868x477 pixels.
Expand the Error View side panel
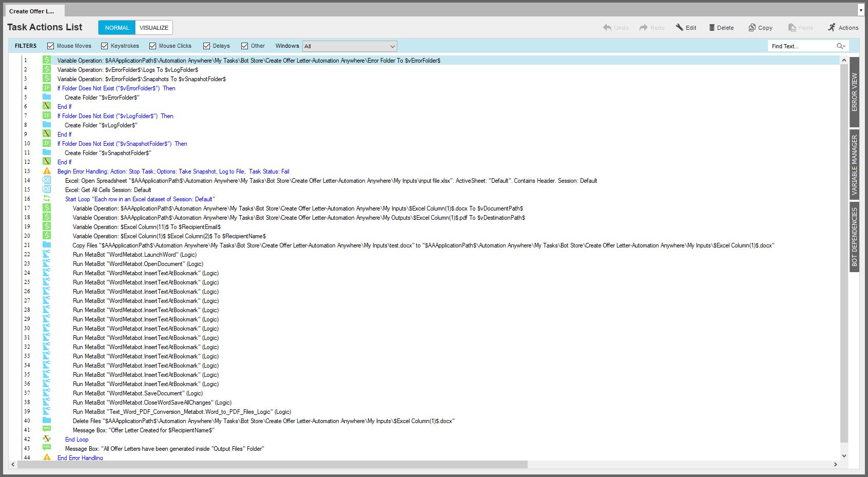(x=854, y=92)
